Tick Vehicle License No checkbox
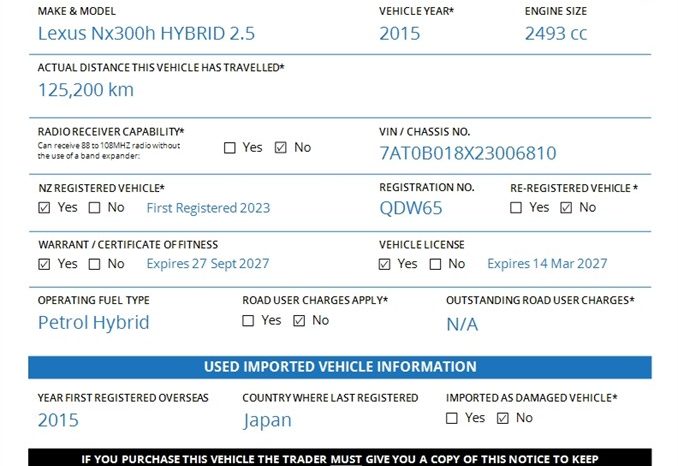Image resolution: width=678 pixels, height=466 pixels. click(435, 264)
